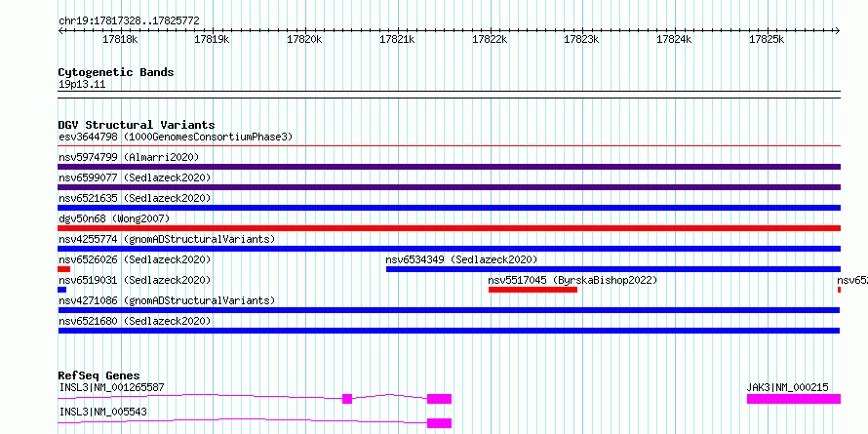Select the 19p13.11 band label
Viewport: 868px width, 434px height.
click(82, 85)
